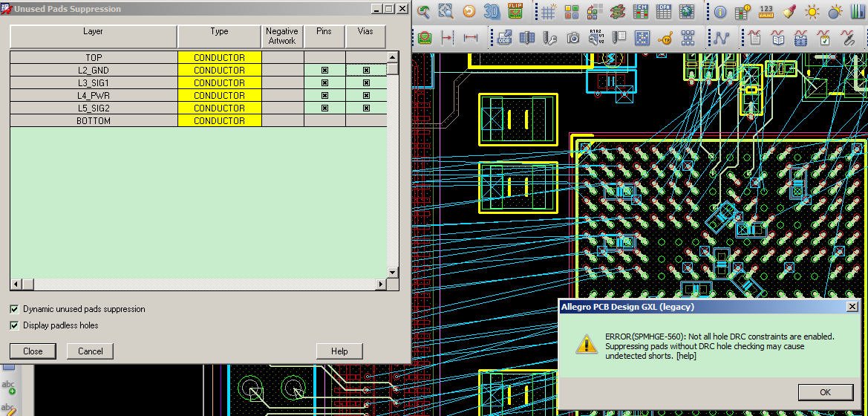Toggle Pins checkbox for L2_GND layer
Image resolution: width=868 pixels, height=416 pixels.
[x=324, y=71]
